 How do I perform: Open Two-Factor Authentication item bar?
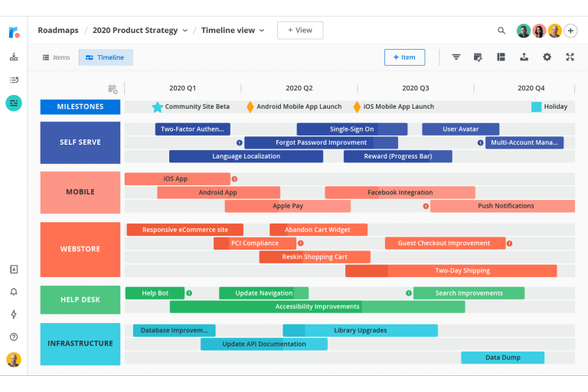coord(193,129)
